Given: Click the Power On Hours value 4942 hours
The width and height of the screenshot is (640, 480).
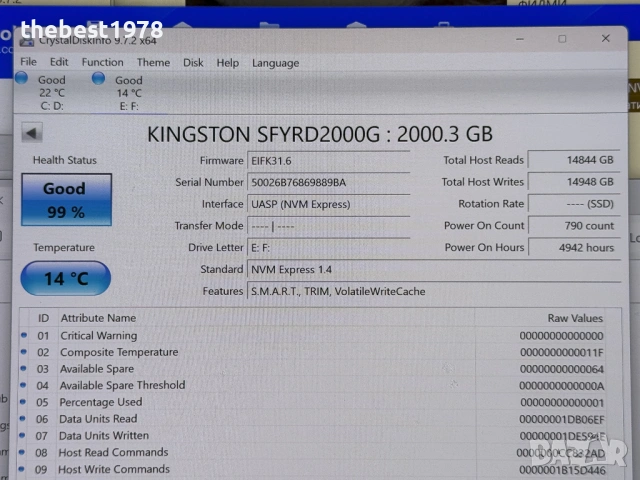Looking at the screenshot, I should 574,247.
